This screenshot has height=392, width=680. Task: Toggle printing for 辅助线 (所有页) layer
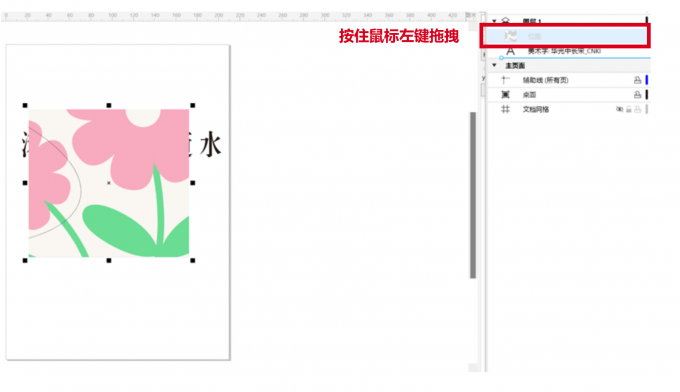coord(637,80)
